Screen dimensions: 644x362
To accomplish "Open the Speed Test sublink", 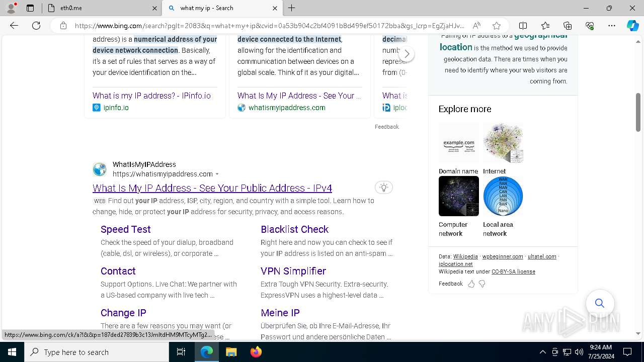I will (x=125, y=229).
